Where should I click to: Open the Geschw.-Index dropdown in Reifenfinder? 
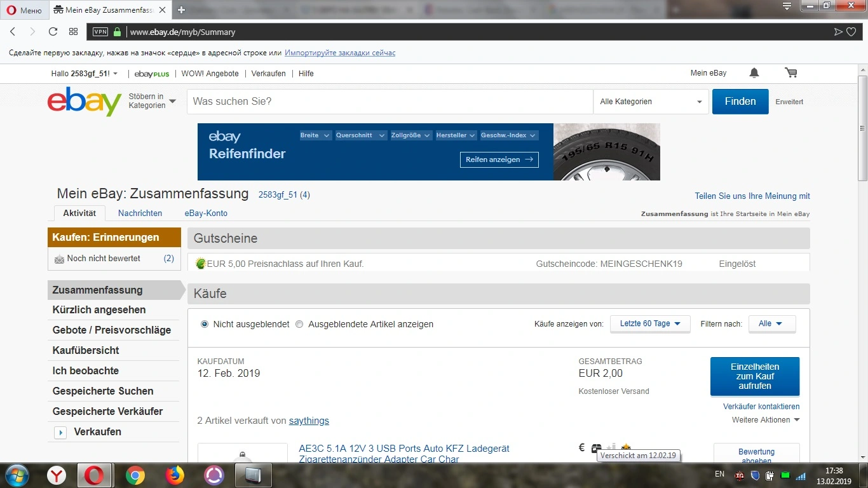point(509,135)
